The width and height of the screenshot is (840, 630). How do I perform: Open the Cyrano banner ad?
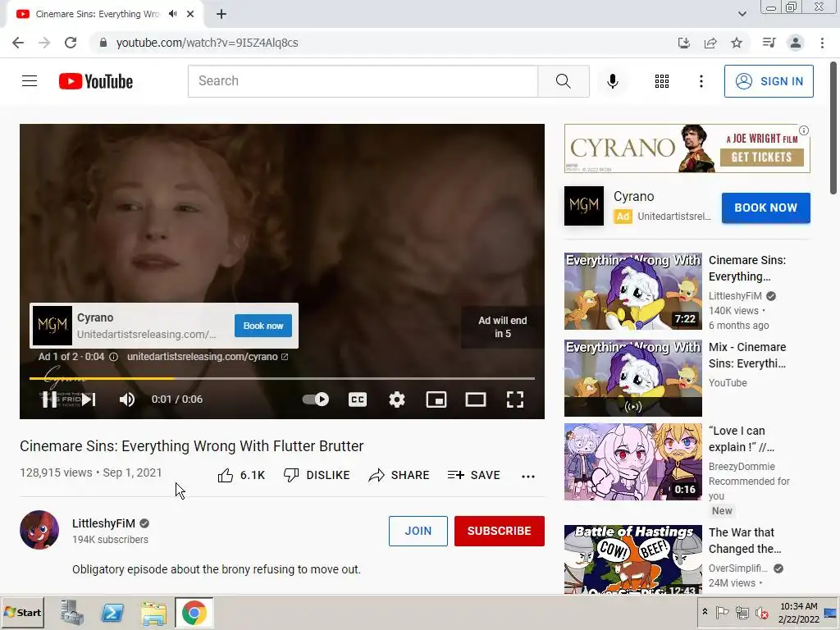coord(687,148)
